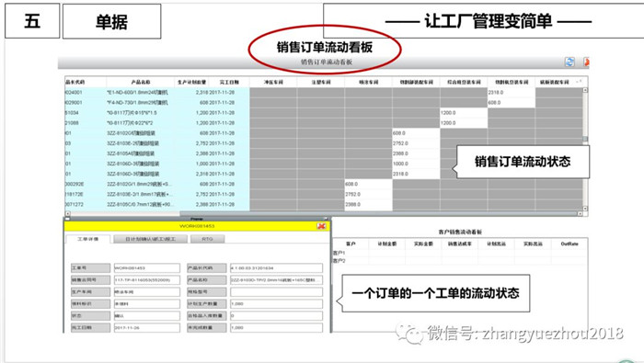Click the OutRate column header

(x=569, y=244)
